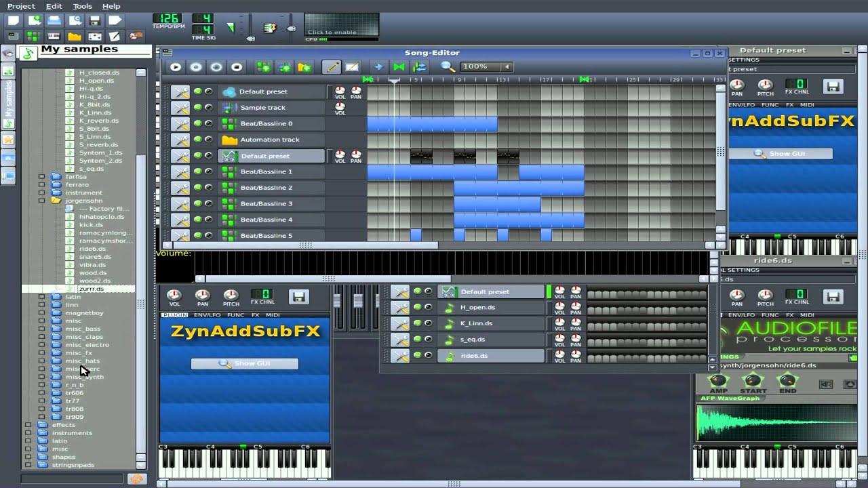
Task: Show the FX Mixer via toolbar icon
Action: pos(95,37)
